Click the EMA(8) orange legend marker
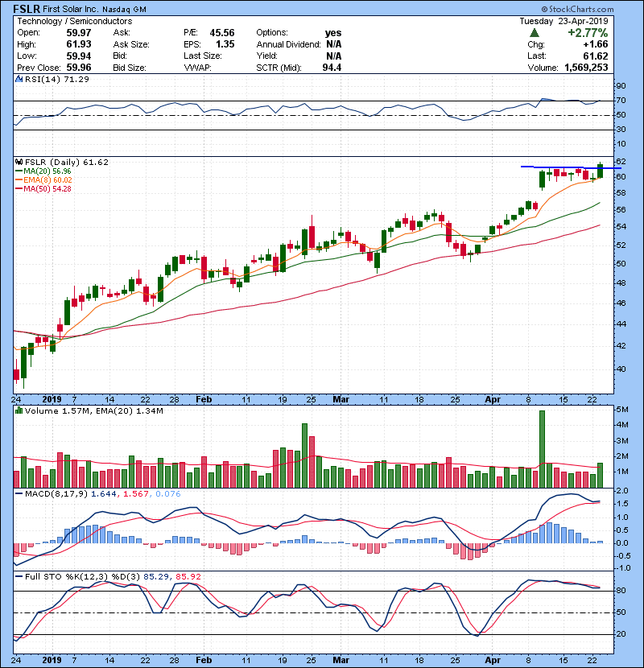The width and height of the screenshot is (644, 668). click(x=19, y=180)
